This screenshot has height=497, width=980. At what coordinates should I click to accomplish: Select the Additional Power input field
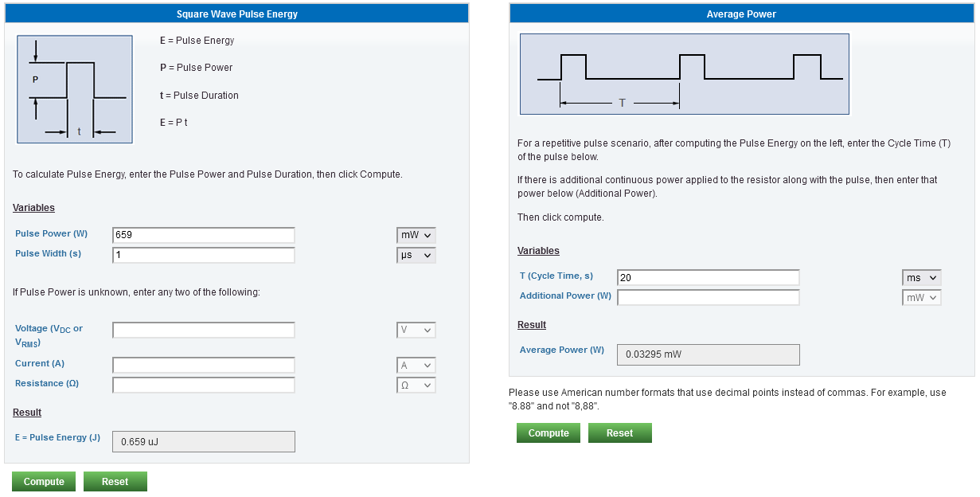pos(709,297)
